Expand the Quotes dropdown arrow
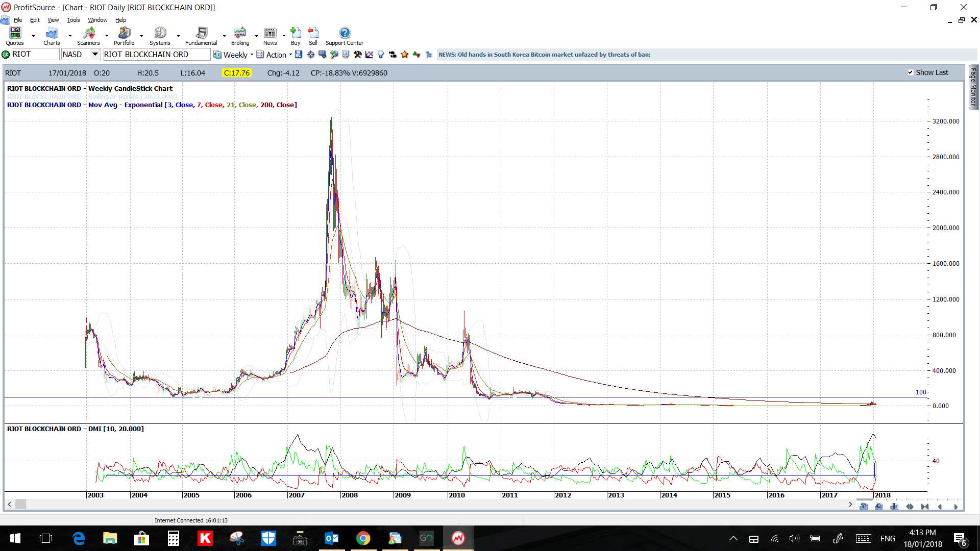The height and width of the screenshot is (551, 980). click(33, 36)
